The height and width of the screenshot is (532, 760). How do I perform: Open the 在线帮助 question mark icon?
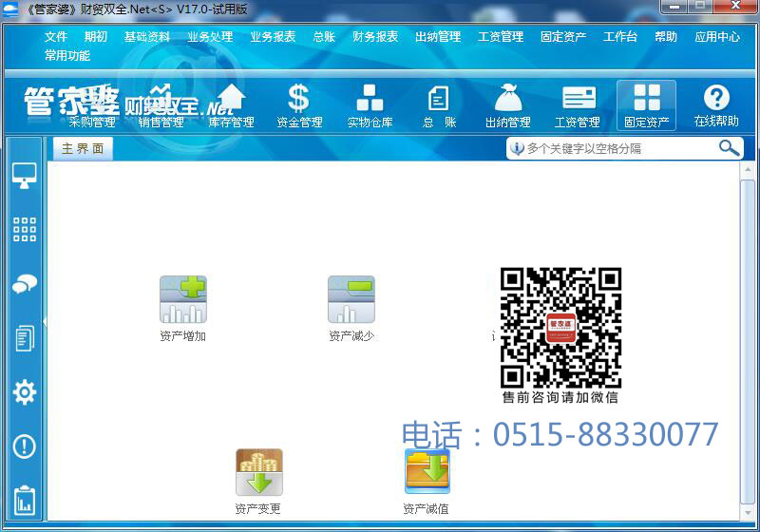716,107
